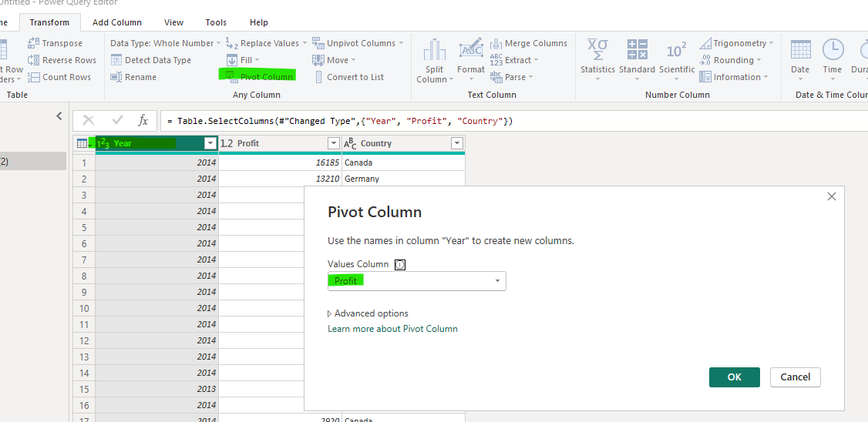Confirm formula with checkmark icon
The height and width of the screenshot is (422, 868).
pyautogui.click(x=117, y=120)
